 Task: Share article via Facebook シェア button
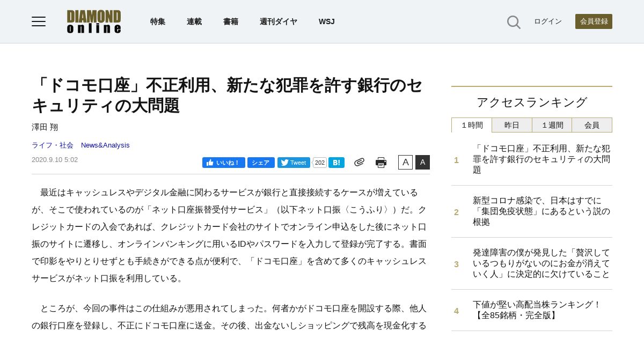pyautogui.click(x=261, y=163)
